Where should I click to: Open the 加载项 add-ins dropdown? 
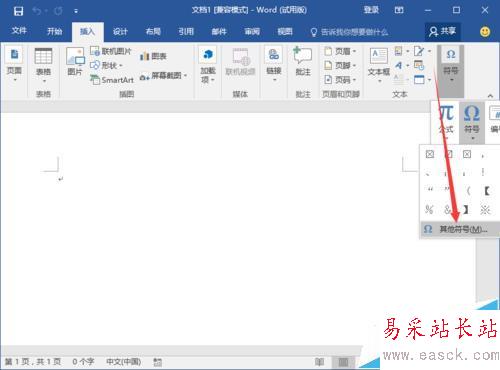coord(208,65)
